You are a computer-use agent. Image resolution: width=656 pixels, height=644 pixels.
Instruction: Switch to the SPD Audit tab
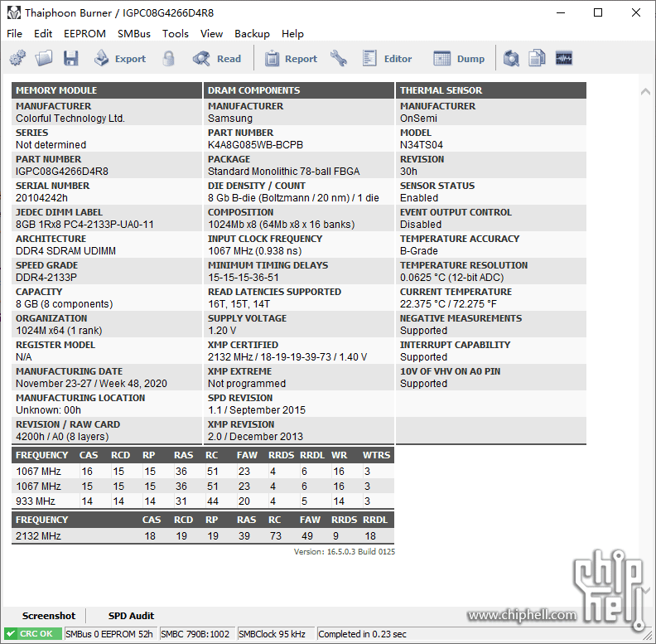[x=131, y=616]
